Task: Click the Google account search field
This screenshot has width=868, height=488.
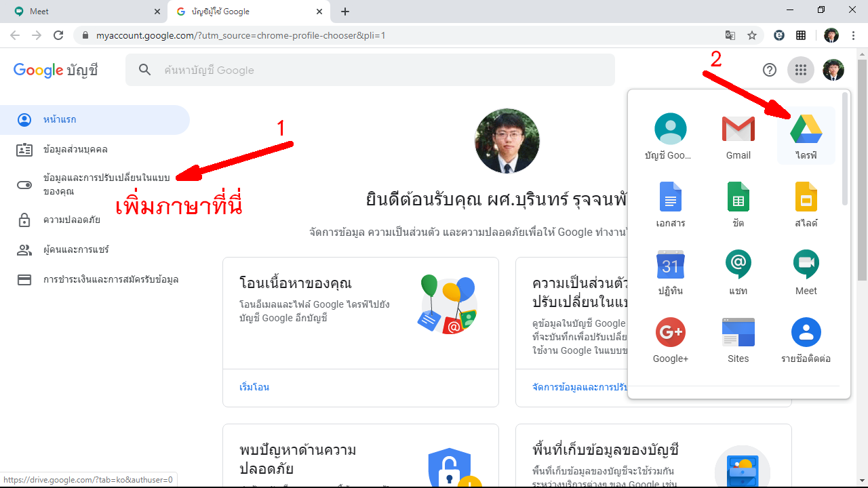Action: tap(380, 70)
